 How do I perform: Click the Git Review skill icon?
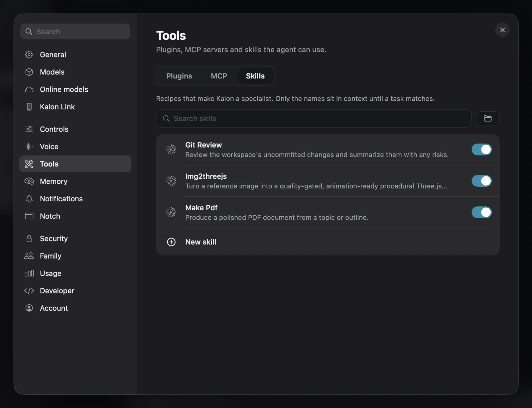pos(171,150)
